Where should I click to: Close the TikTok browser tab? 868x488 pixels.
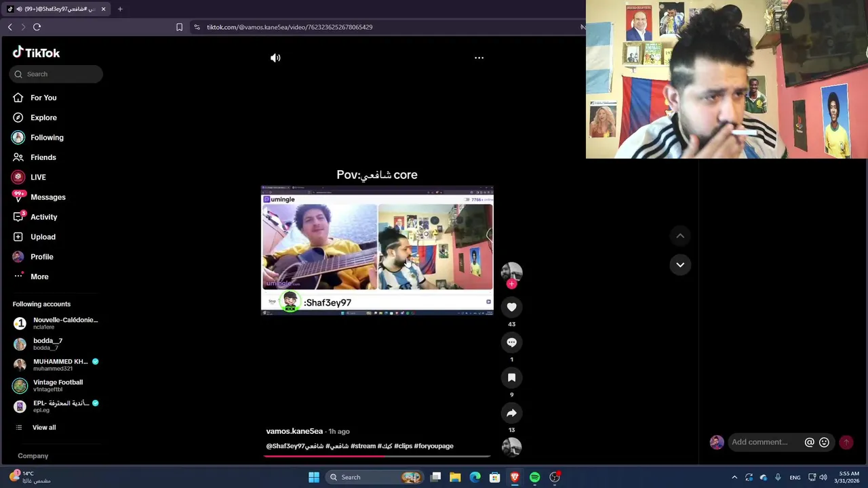tap(103, 9)
